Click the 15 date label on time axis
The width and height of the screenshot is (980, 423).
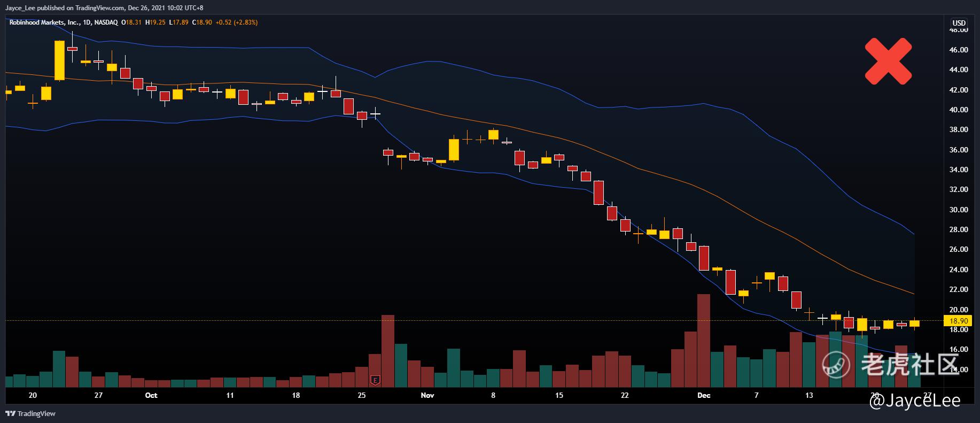coord(559,395)
